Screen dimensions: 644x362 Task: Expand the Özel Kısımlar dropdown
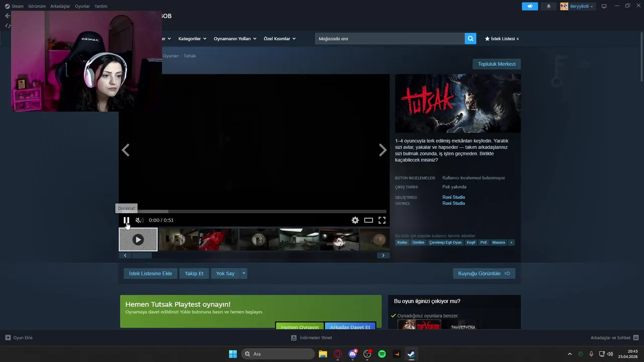(280, 39)
